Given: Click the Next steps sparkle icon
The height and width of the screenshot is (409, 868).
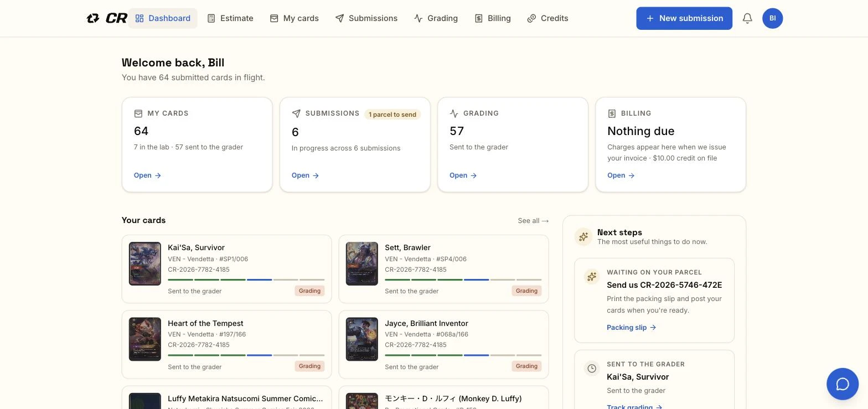Looking at the screenshot, I should click(583, 237).
